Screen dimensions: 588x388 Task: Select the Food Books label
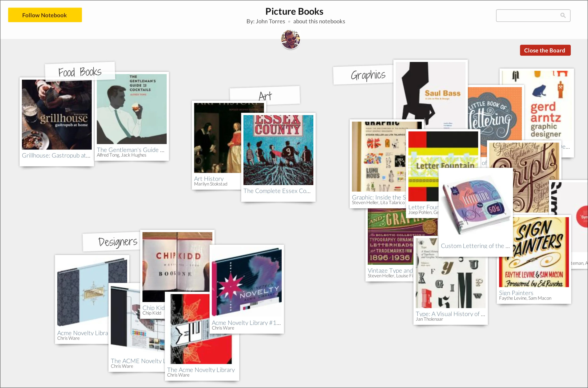coord(80,72)
